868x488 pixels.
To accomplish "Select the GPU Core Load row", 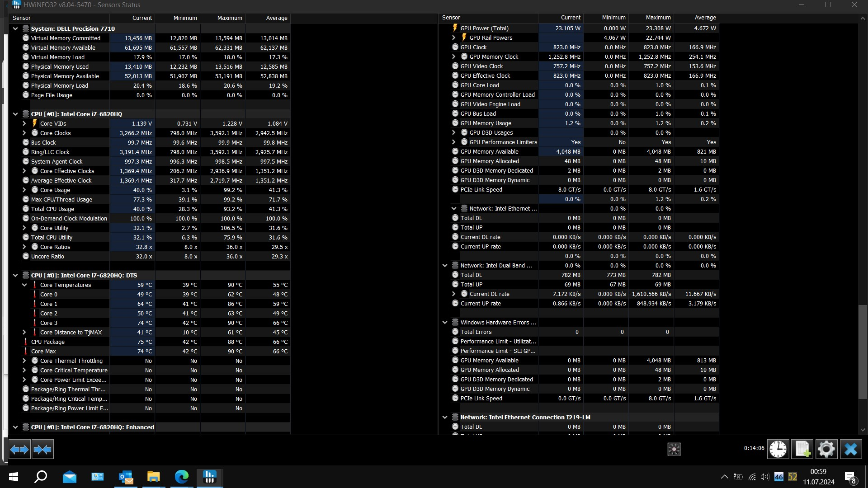I will pos(579,85).
